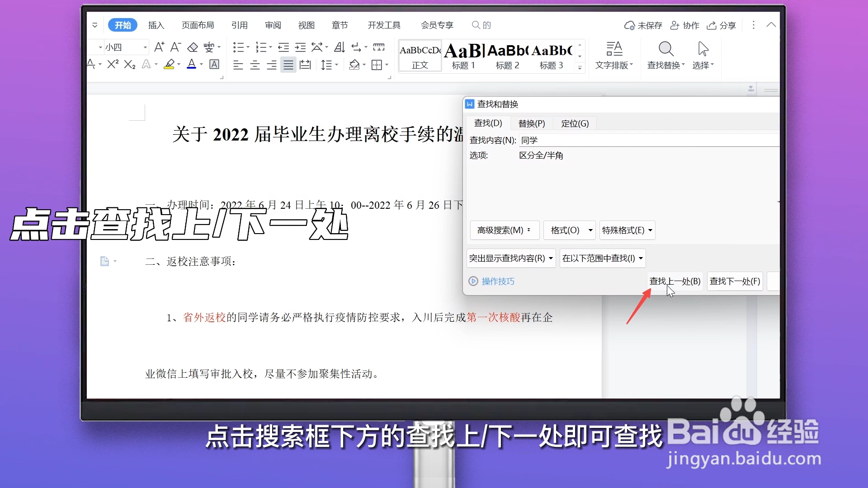Apply superscript X² formatting
868x488 pixels.
pyautogui.click(x=113, y=65)
